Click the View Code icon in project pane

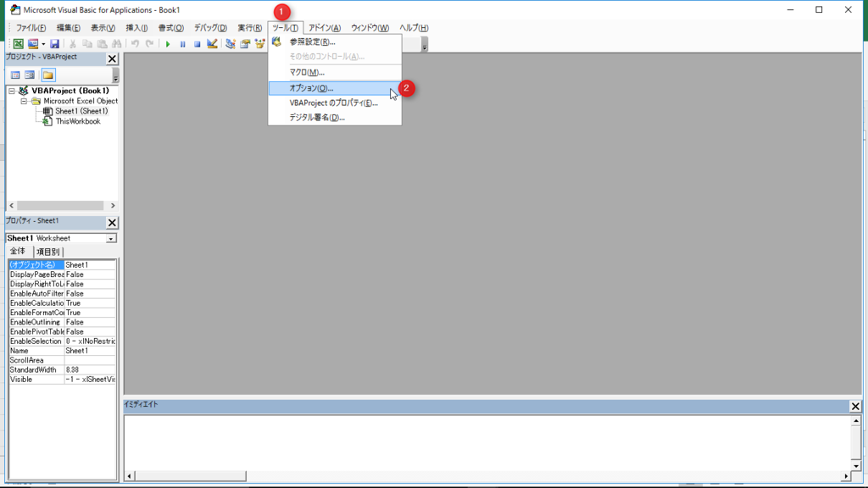pos(15,75)
